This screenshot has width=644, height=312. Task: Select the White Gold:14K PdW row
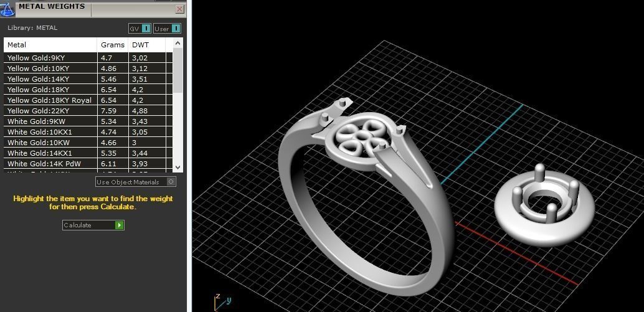click(88, 164)
